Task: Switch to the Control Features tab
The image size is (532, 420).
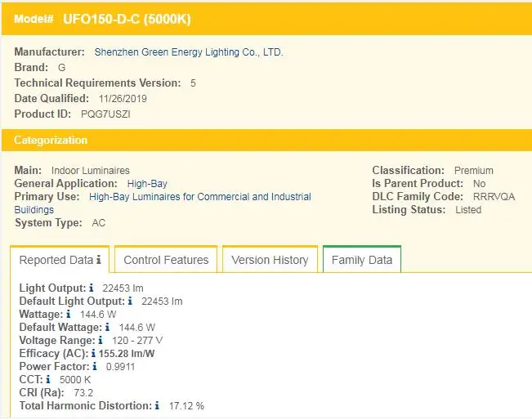Action: (166, 261)
